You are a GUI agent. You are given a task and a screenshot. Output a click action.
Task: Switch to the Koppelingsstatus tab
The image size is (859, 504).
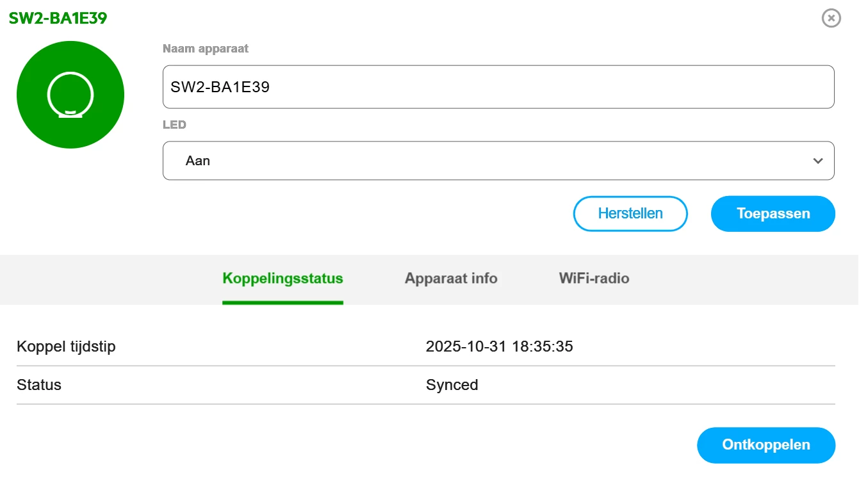coord(282,279)
